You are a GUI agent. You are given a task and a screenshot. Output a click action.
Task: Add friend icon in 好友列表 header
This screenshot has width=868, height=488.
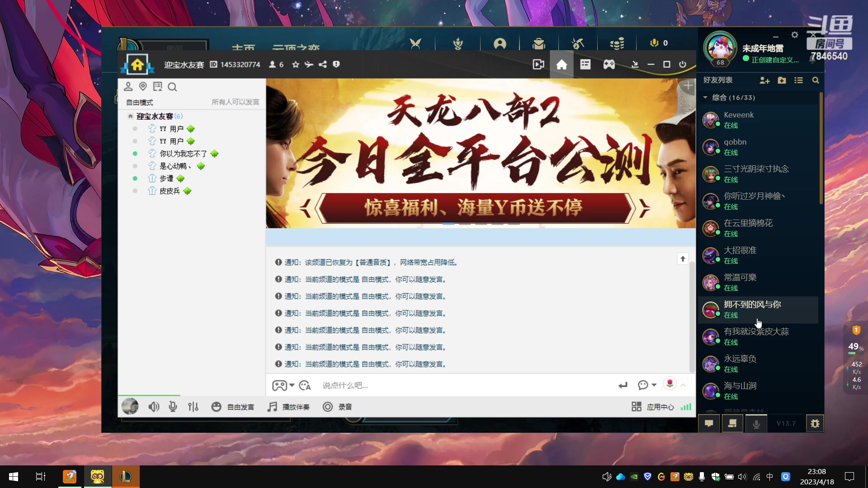(x=764, y=80)
